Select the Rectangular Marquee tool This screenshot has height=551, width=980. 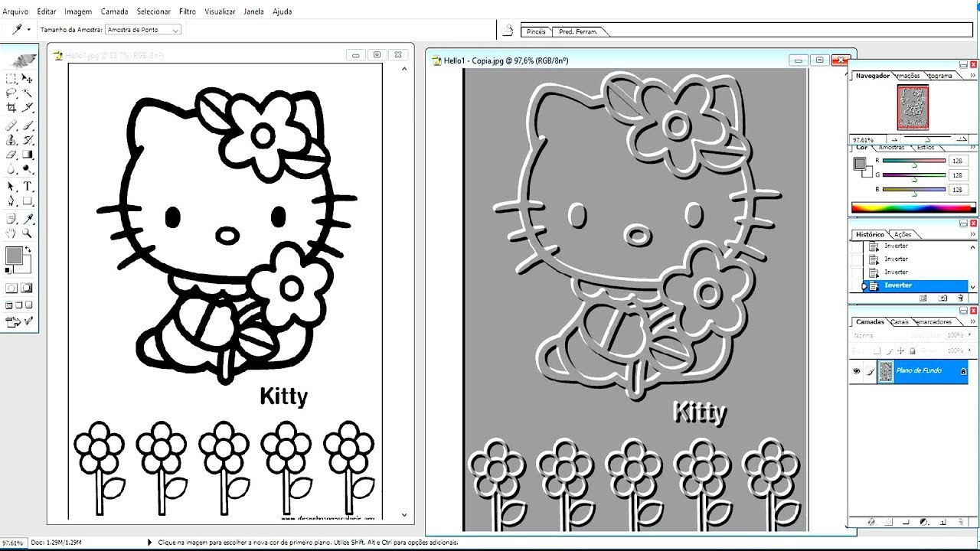(x=11, y=79)
